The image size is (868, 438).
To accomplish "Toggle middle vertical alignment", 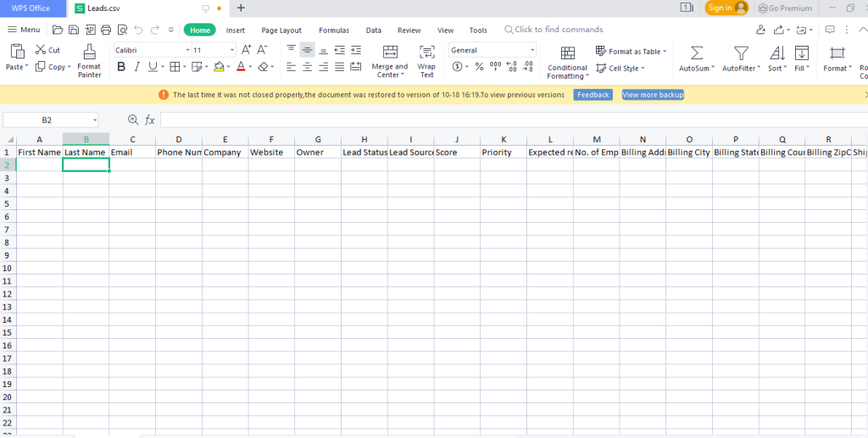I will 307,50.
